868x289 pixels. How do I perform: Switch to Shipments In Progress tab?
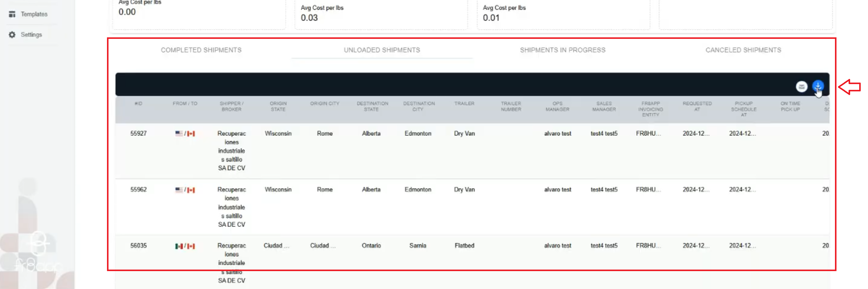(563, 50)
